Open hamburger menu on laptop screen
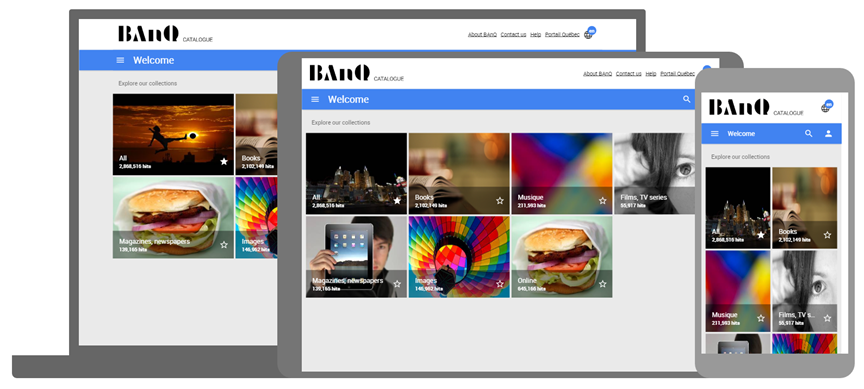The image size is (864, 389). point(120,60)
